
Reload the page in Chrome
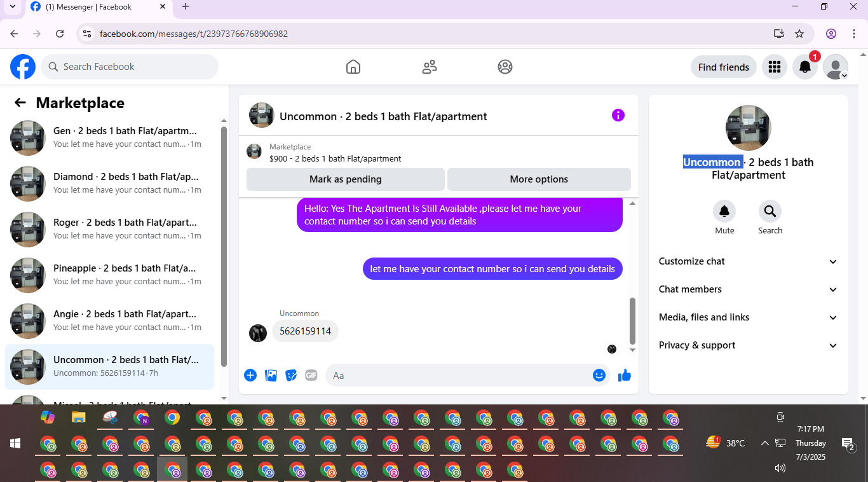tap(60, 34)
